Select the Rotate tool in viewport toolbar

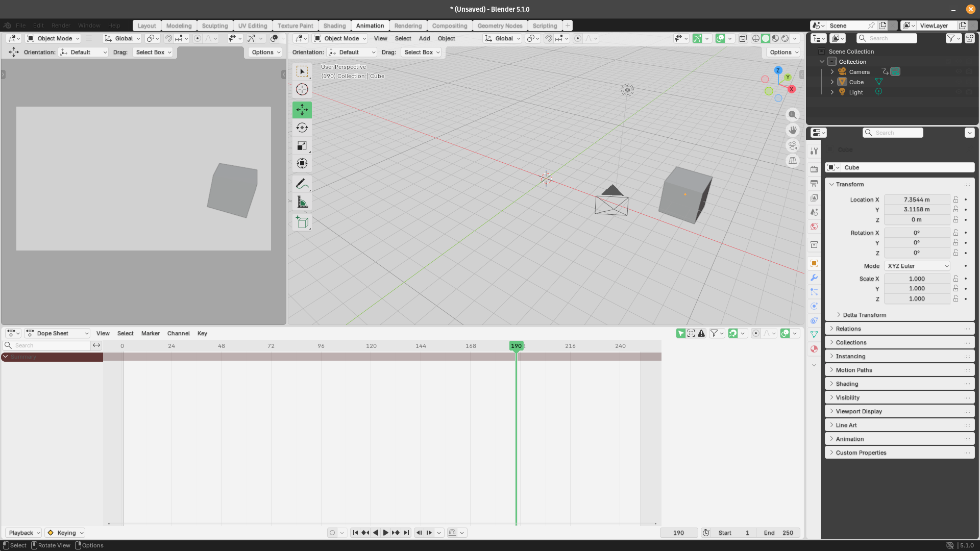click(x=302, y=128)
